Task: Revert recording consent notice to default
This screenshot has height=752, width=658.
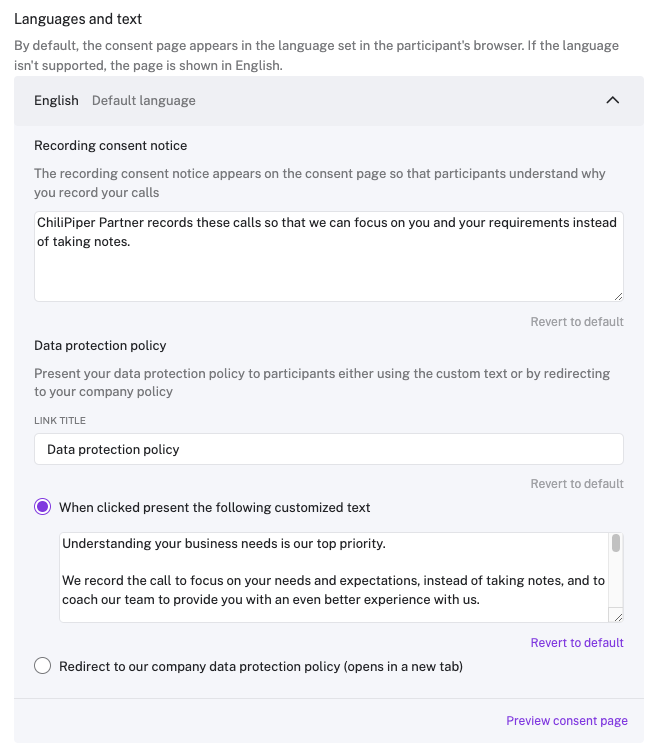Action: tap(576, 322)
